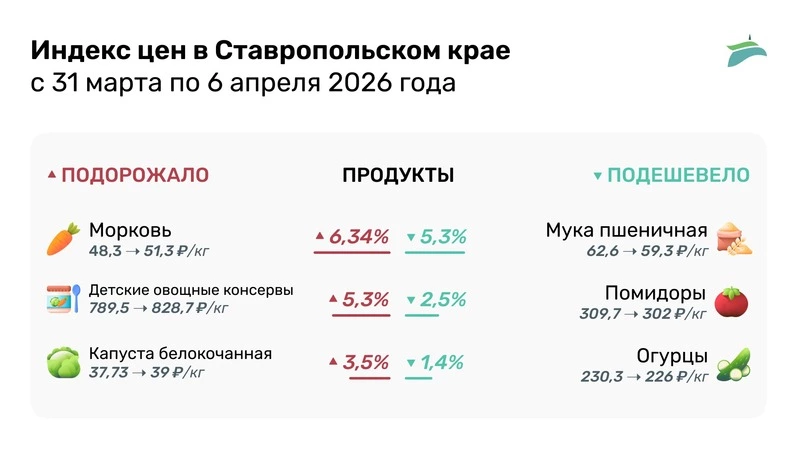The width and height of the screenshot is (800, 452).
Task: Select the ПОДЕШЕВЕЛО column heading
Action: [x=678, y=175]
